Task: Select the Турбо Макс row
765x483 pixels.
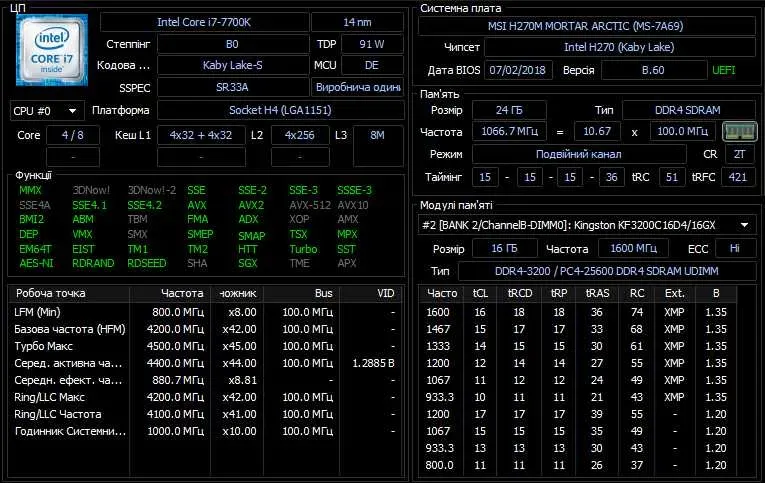Action: [x=206, y=346]
